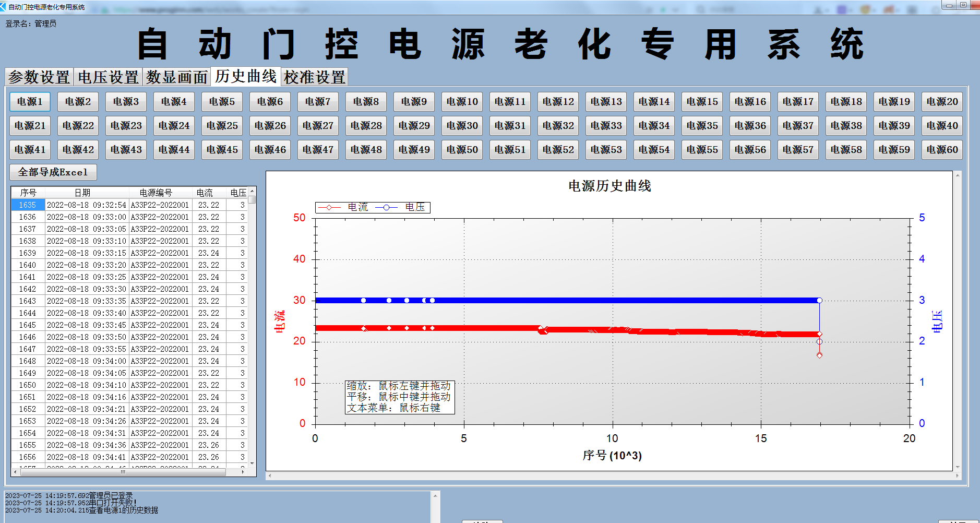980x523 pixels.
Task: Click the 电源13 button
Action: (x=606, y=102)
